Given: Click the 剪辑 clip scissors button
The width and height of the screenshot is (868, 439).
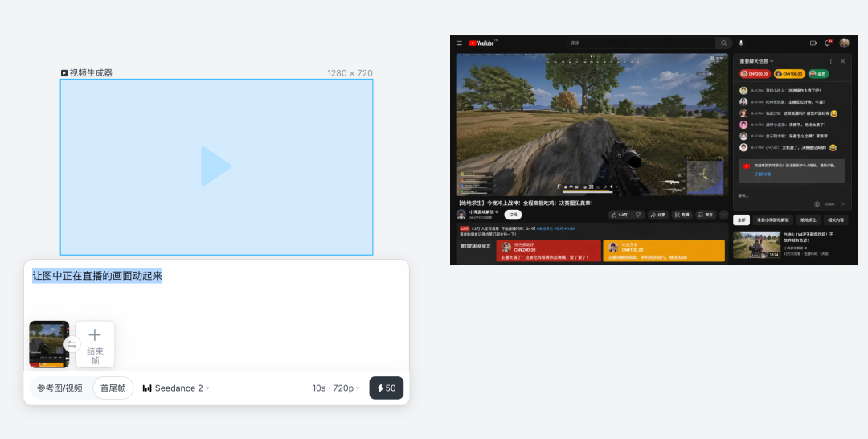Looking at the screenshot, I should point(682,215).
